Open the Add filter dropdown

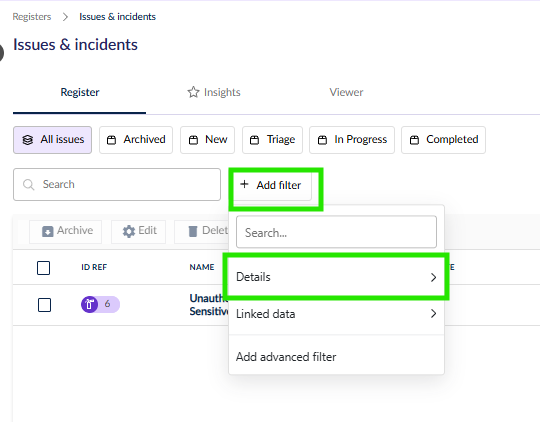tap(272, 185)
